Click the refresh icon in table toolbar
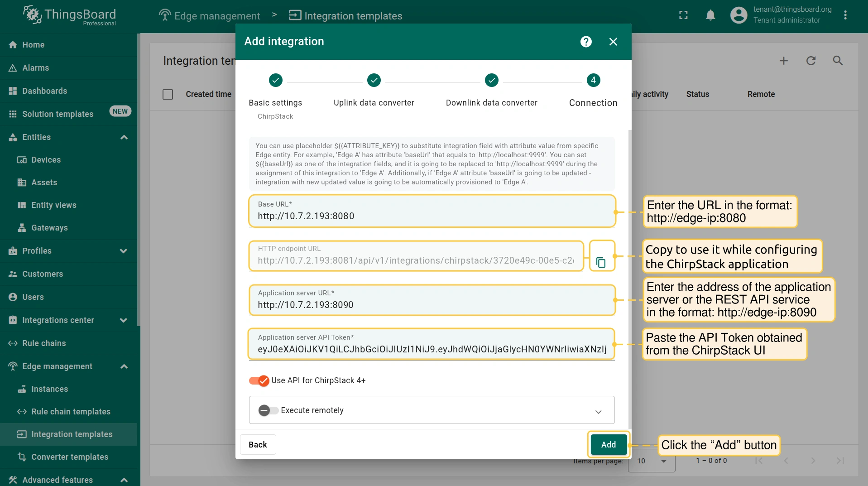Viewport: 868px width, 486px height. (x=810, y=61)
